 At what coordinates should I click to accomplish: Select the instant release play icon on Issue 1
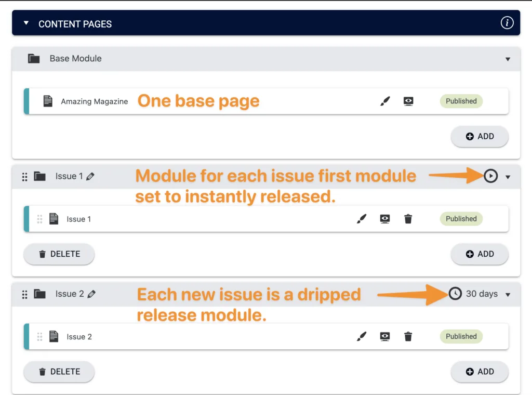coord(490,176)
